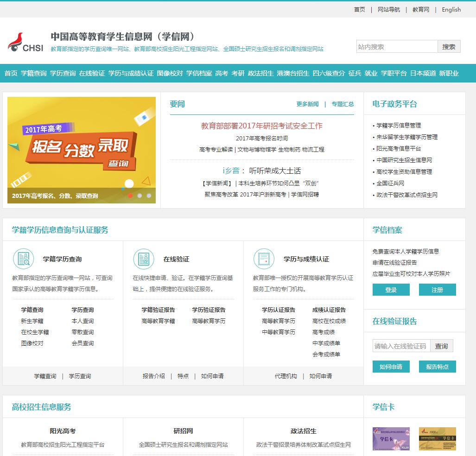The height and width of the screenshot is (456, 476).
Task: Open 阳光高考信息平台 link
Action: 399,148
